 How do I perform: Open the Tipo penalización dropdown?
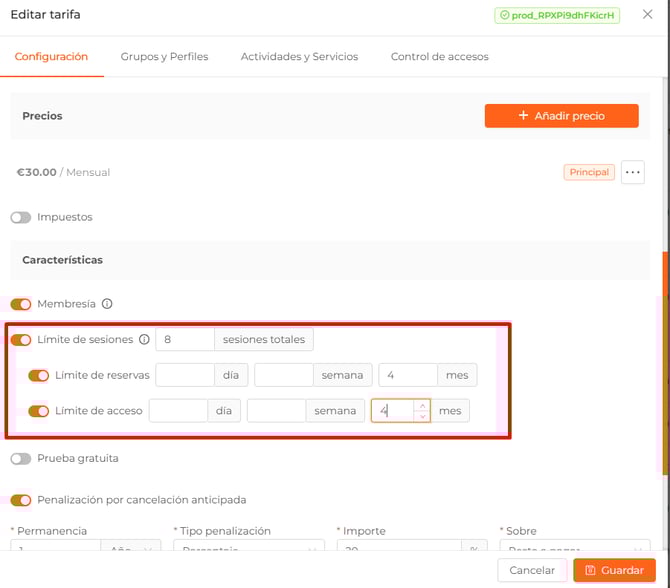(248, 549)
